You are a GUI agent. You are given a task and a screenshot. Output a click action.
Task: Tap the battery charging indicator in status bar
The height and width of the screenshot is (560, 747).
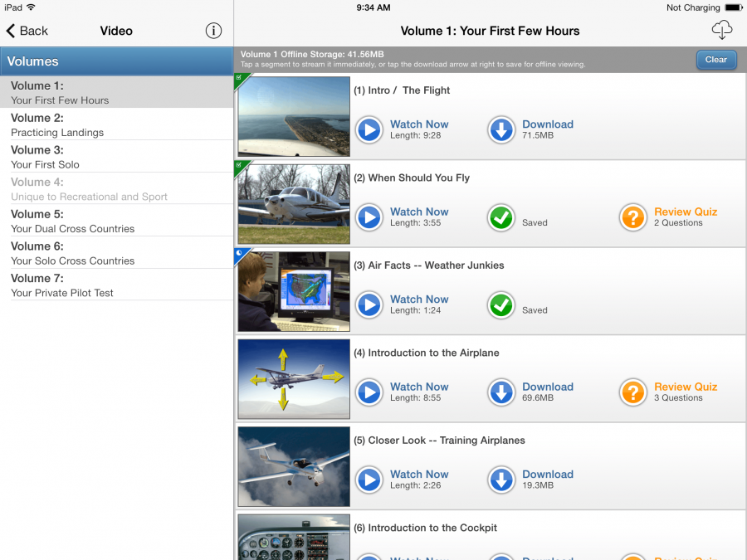pyautogui.click(x=731, y=7)
